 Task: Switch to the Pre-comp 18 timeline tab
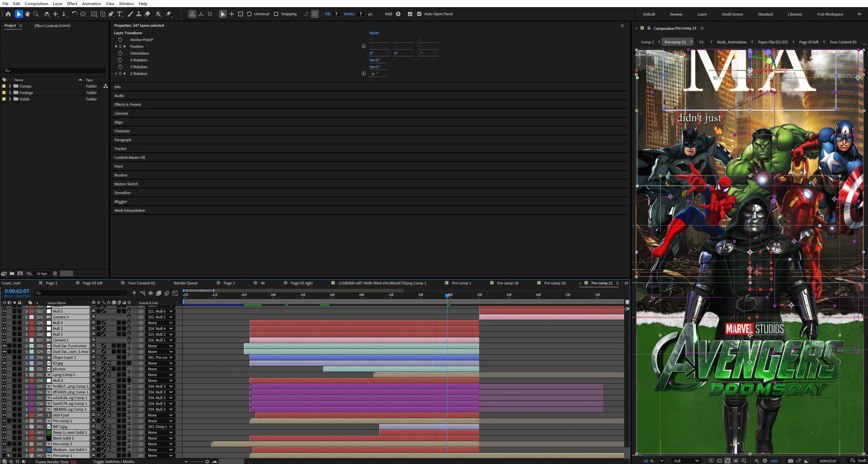507,283
